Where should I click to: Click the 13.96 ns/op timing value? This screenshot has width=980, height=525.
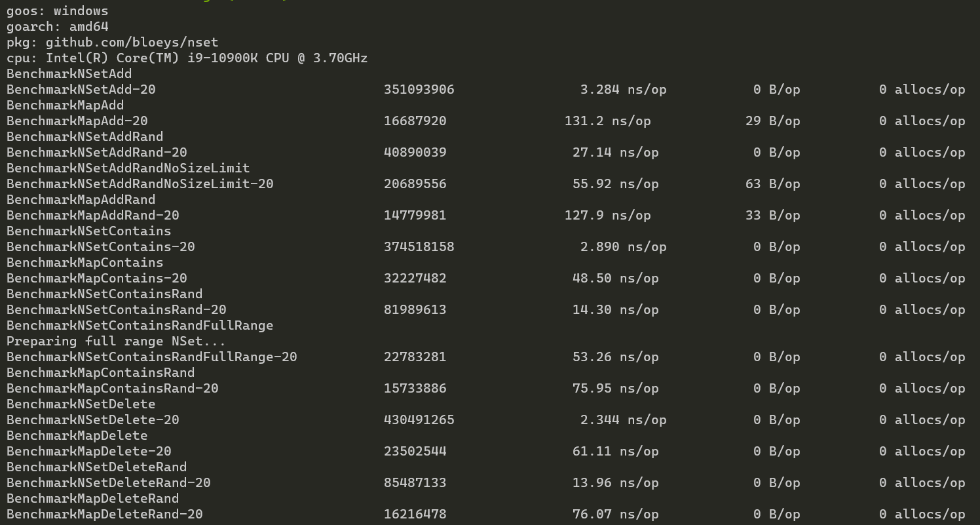[615, 483]
